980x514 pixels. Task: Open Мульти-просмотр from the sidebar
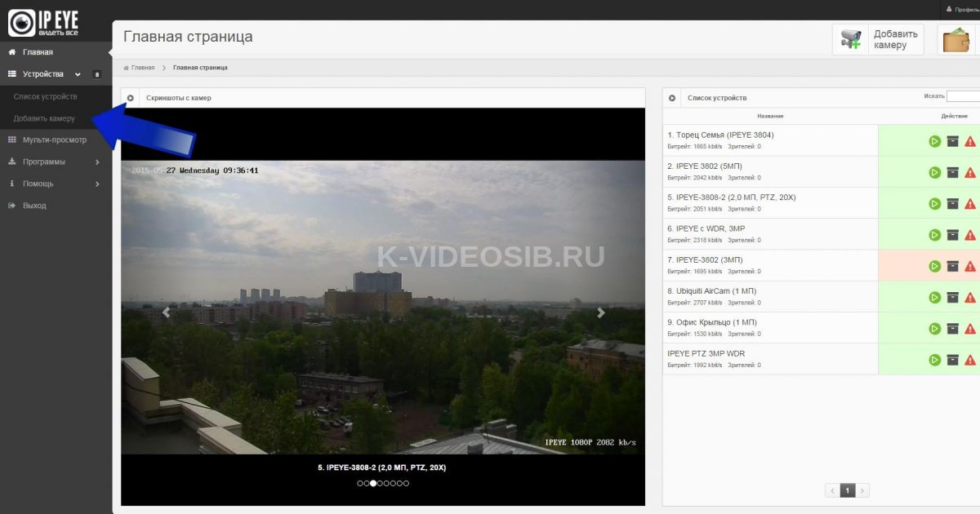(x=54, y=140)
